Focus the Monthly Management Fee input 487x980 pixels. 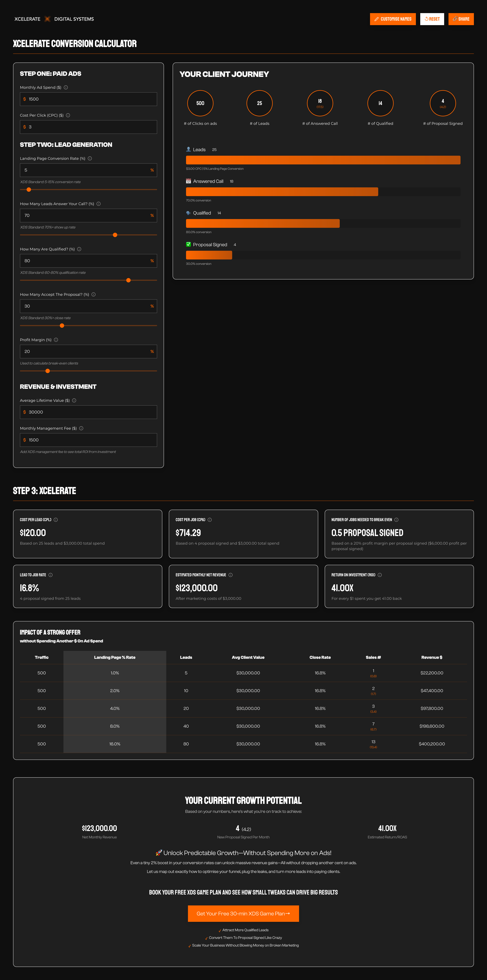[88, 440]
